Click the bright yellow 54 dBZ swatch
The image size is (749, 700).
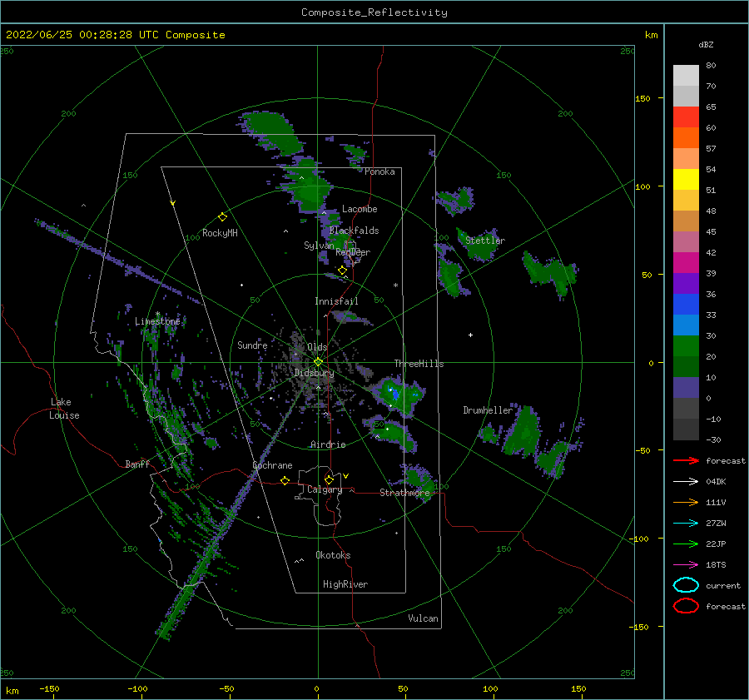coord(686,180)
